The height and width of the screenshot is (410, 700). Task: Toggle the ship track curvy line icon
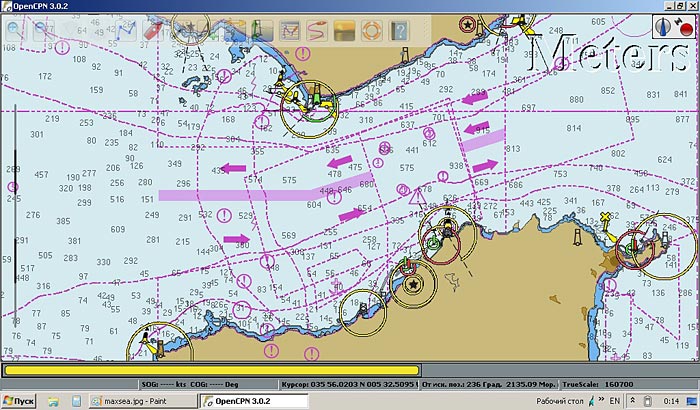point(317,30)
